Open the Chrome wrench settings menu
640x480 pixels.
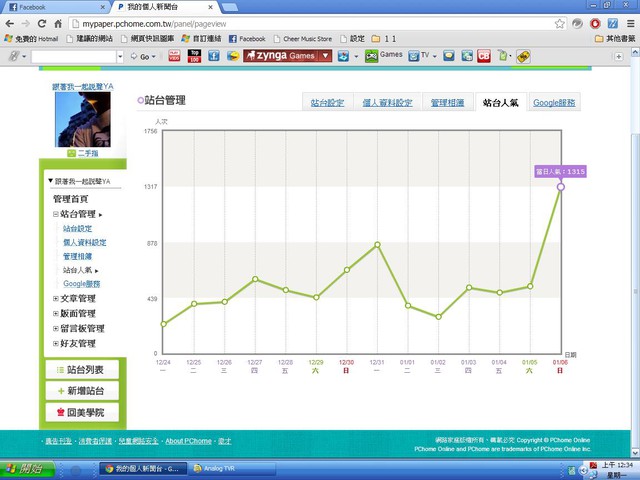630,22
